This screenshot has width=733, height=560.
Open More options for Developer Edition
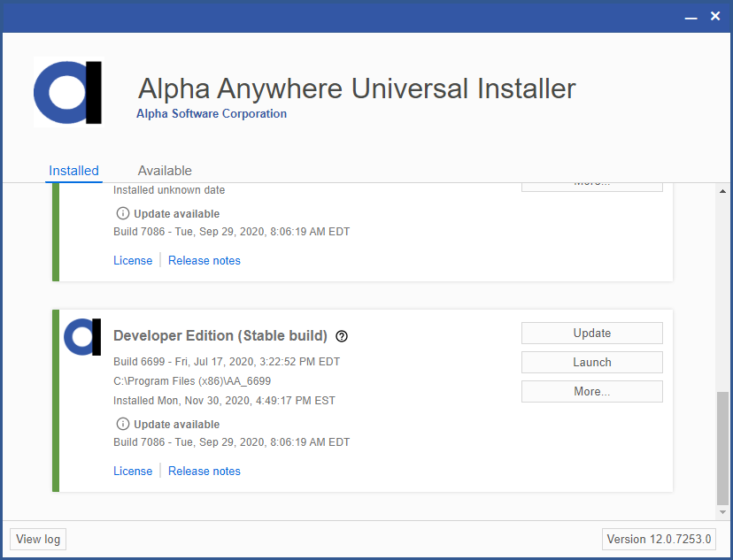[x=592, y=391]
